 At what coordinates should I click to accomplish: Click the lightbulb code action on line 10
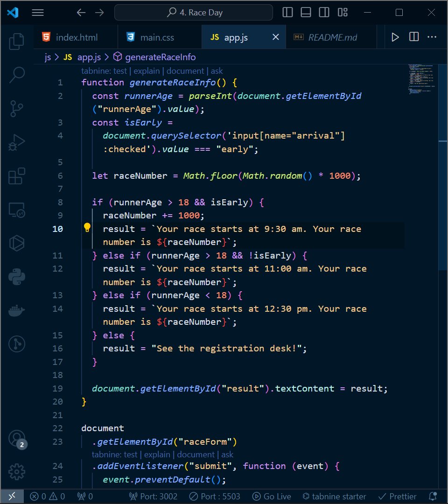coord(87,228)
